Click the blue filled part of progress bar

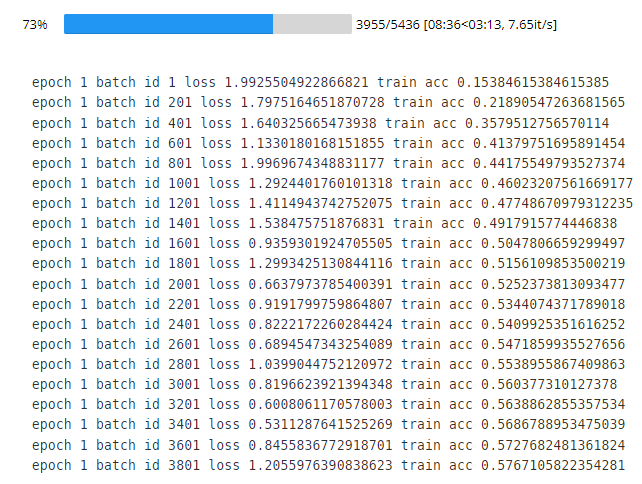coord(168,24)
